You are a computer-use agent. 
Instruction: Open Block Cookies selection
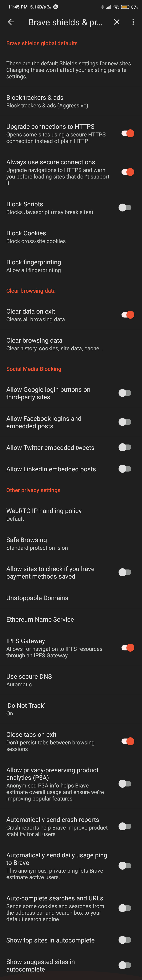[71, 237]
